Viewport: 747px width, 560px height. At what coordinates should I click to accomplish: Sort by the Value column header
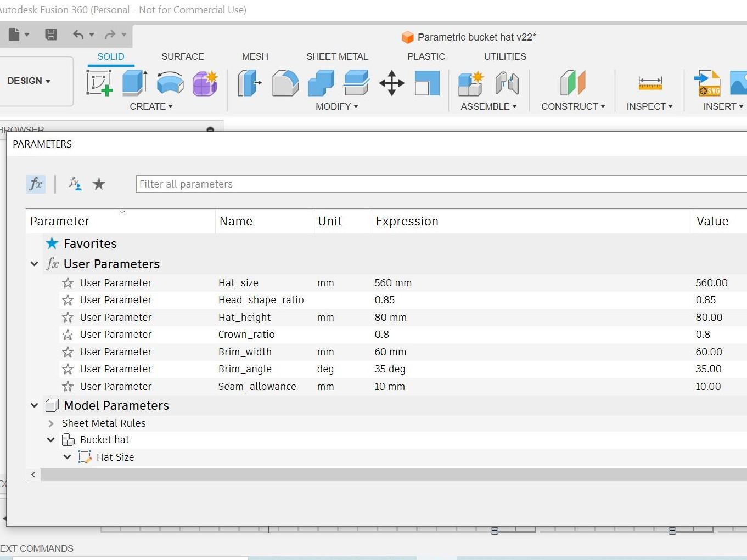[x=720, y=221]
